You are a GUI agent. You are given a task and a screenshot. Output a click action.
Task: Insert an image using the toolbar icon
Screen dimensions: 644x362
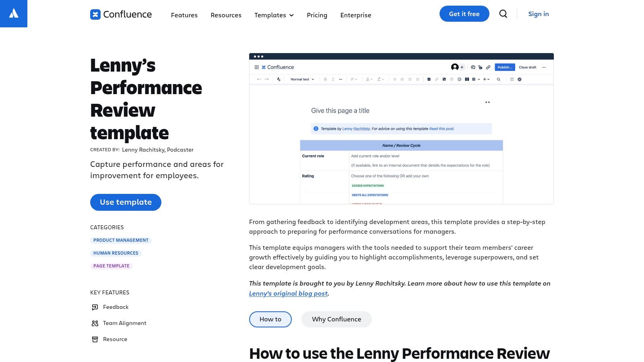pos(444,79)
